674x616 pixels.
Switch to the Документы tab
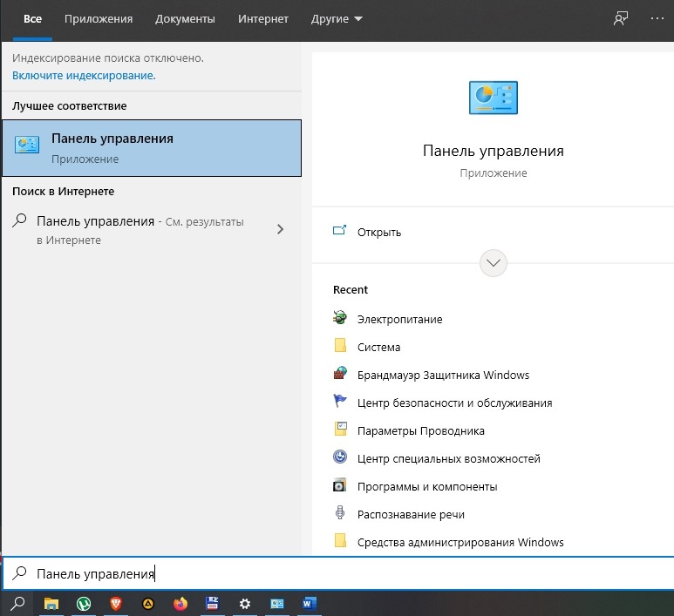pos(185,19)
